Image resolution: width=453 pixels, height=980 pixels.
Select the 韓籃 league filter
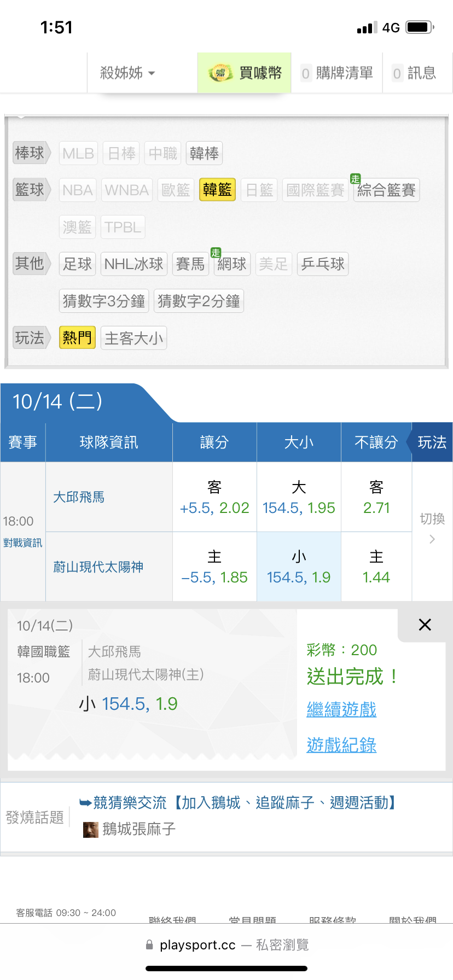click(217, 190)
